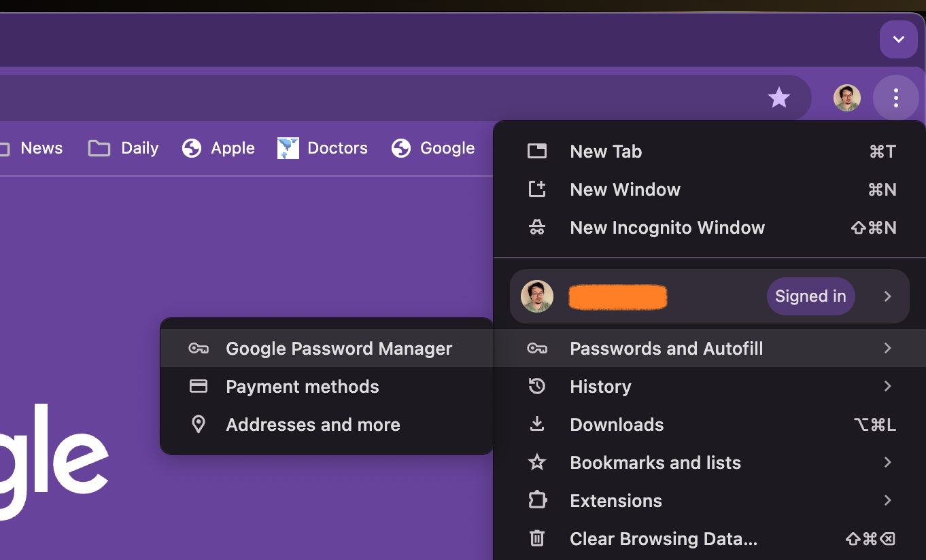Open the News bookmark folder
The height and width of the screenshot is (560, 926).
pyautogui.click(x=32, y=148)
